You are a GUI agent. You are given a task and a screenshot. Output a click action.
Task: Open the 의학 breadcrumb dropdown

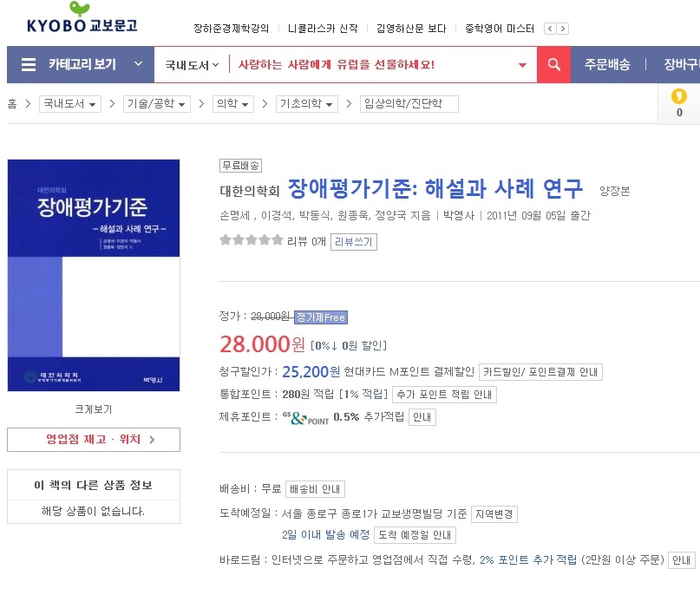(x=233, y=104)
